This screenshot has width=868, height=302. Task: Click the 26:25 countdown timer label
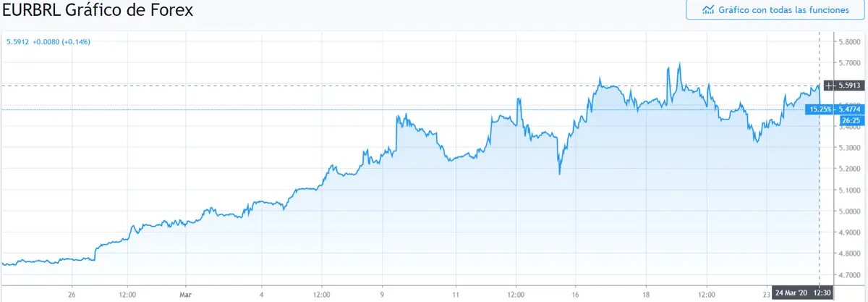(849, 119)
